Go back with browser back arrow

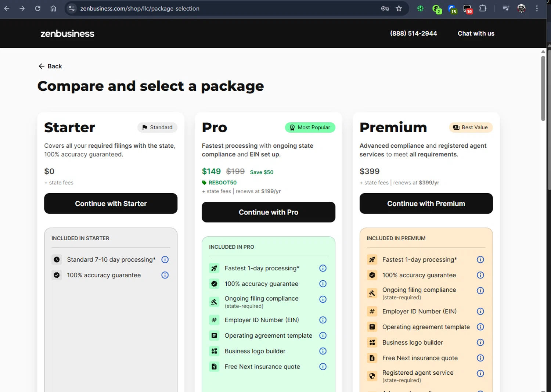click(7, 8)
